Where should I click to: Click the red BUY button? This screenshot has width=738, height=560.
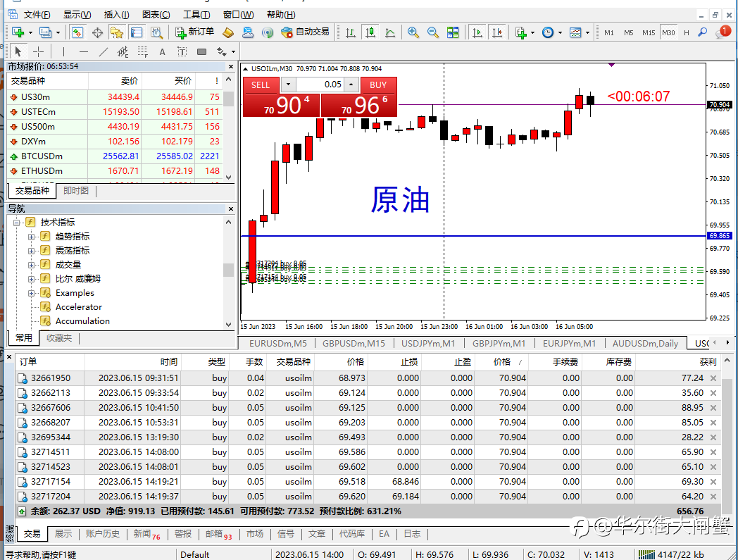click(x=378, y=85)
